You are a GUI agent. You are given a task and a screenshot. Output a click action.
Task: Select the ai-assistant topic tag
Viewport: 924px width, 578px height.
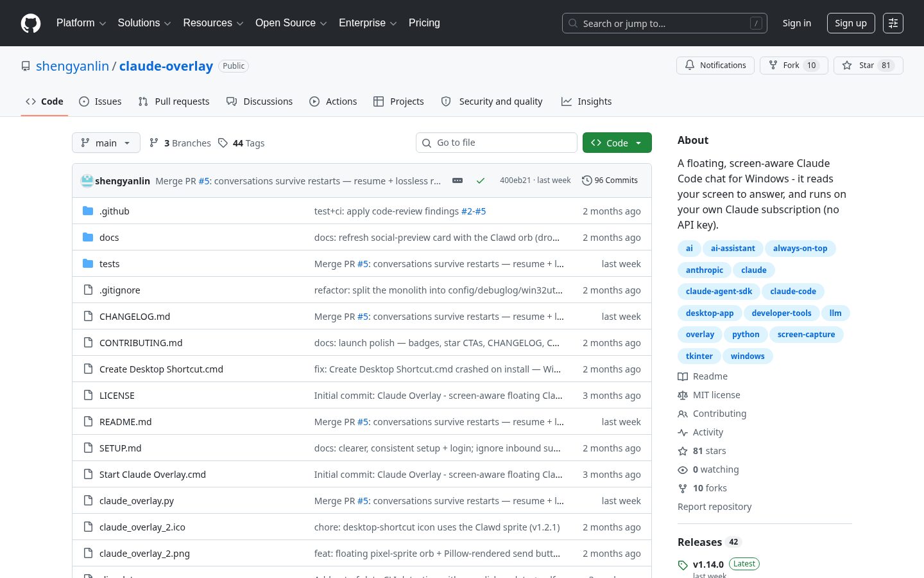click(x=733, y=249)
